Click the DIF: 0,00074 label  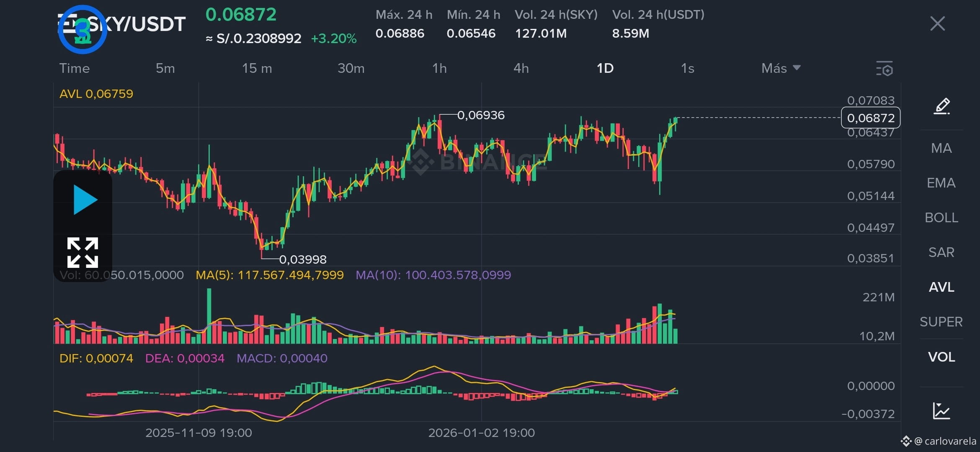[x=96, y=358]
